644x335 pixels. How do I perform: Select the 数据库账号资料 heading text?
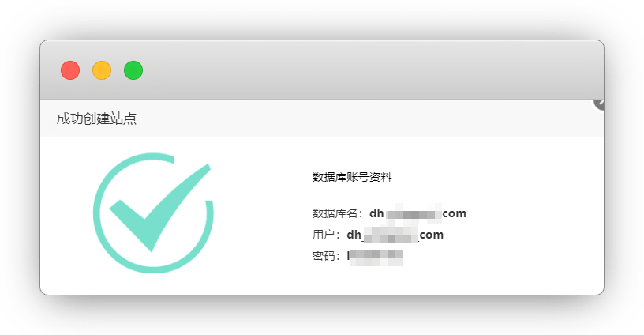pos(352,177)
